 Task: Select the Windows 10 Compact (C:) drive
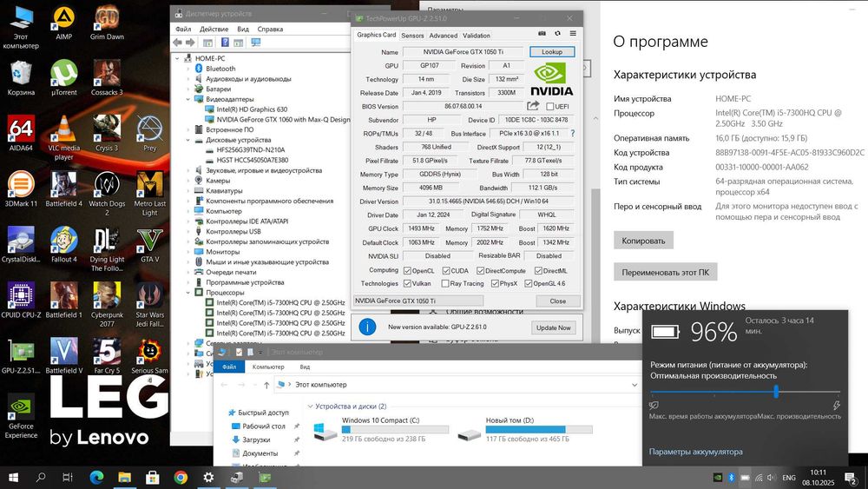click(x=381, y=429)
